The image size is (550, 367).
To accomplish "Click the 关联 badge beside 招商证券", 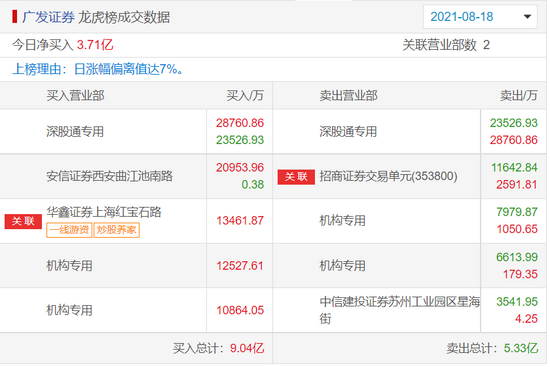I will click(296, 176).
